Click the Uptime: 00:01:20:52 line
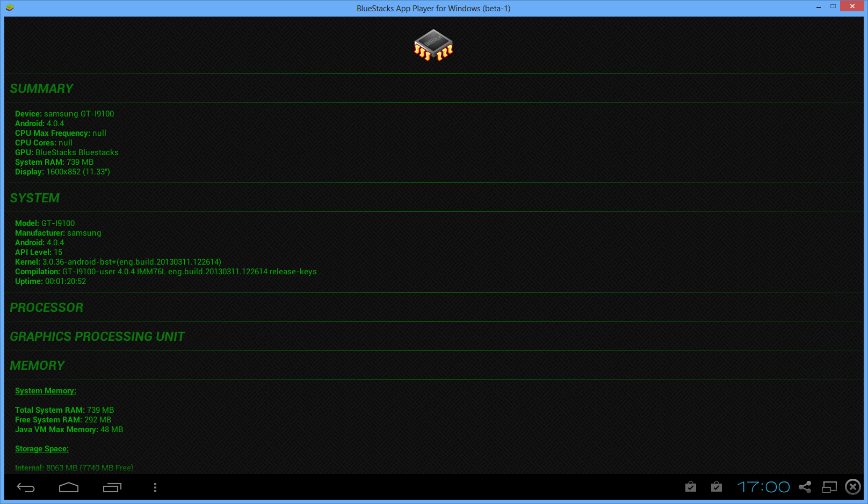This screenshot has height=504, width=868. coord(50,281)
